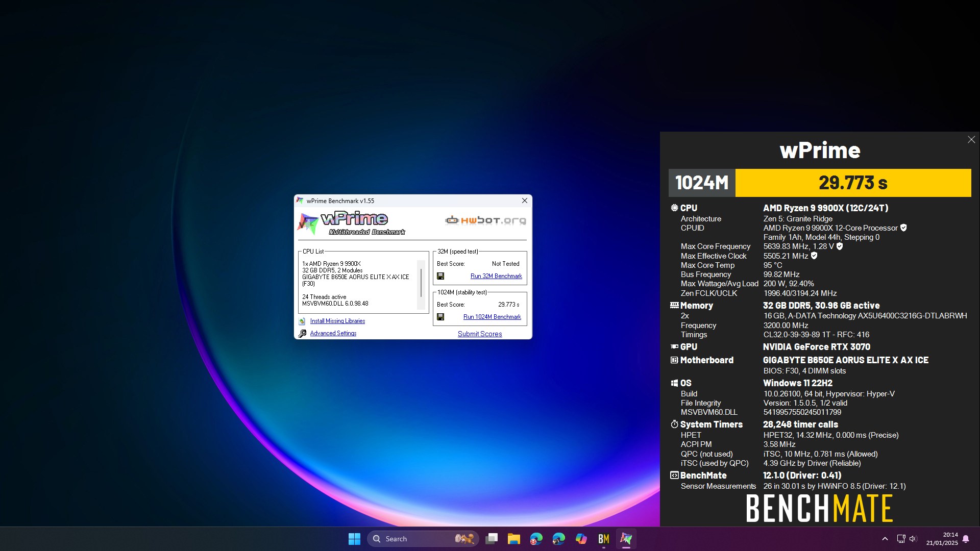Close the wPrime Benchmark window
The height and width of the screenshot is (551, 980).
click(x=524, y=201)
